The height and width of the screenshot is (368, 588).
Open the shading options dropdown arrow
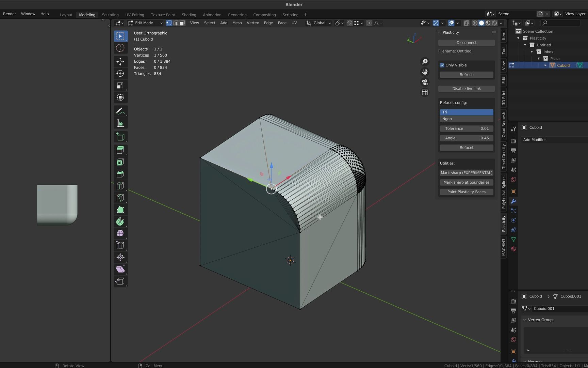click(501, 23)
